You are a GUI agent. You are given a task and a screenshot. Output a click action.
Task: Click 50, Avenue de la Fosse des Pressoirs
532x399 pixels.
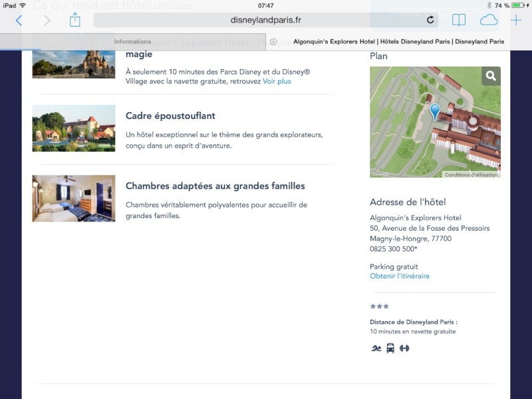pyautogui.click(x=430, y=228)
